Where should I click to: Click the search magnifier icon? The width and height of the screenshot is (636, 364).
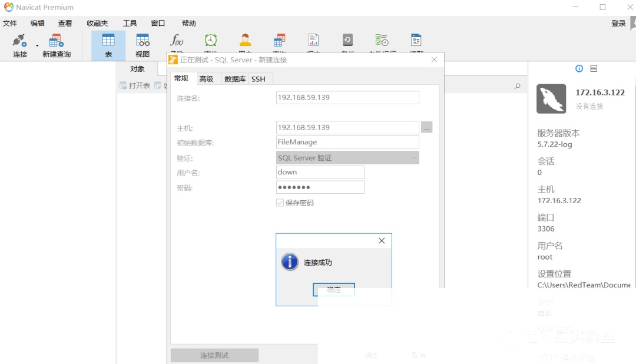click(x=517, y=86)
